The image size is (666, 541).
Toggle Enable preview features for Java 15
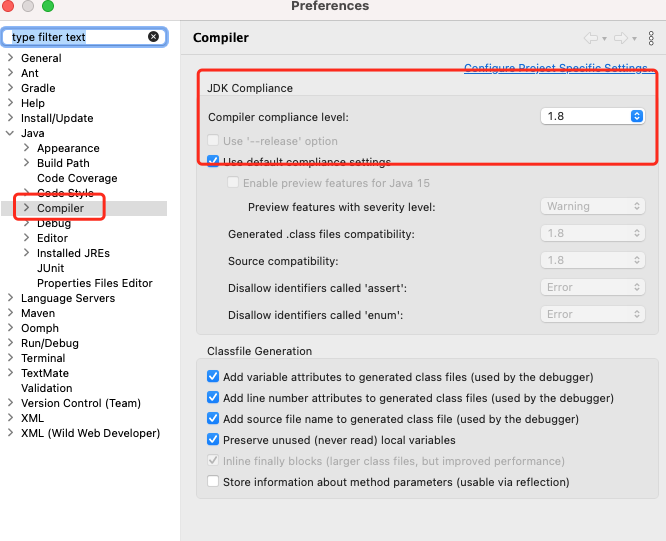233,183
